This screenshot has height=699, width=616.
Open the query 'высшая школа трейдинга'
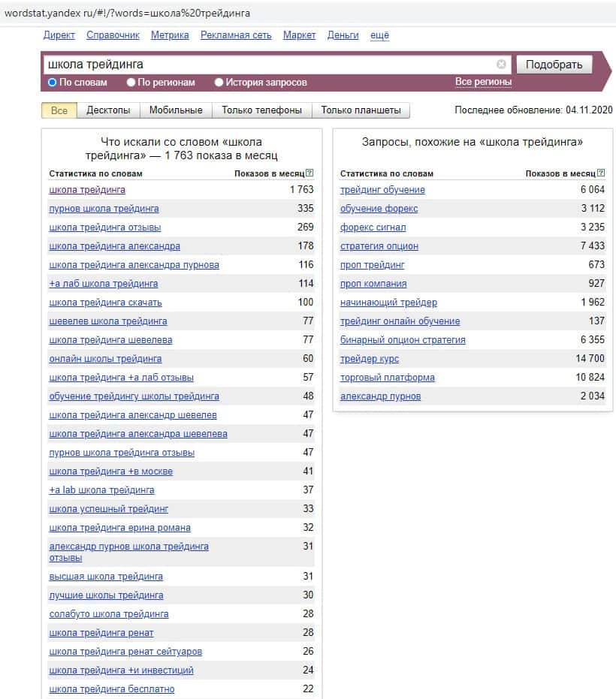coord(106,577)
